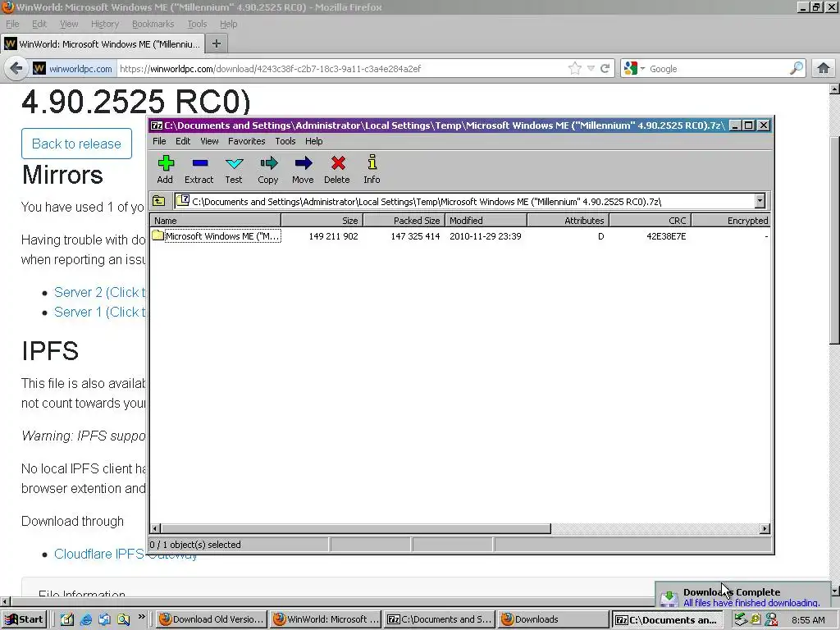Sort by the Attributes column header
Viewport: 840px width, 630px height.
point(568,220)
